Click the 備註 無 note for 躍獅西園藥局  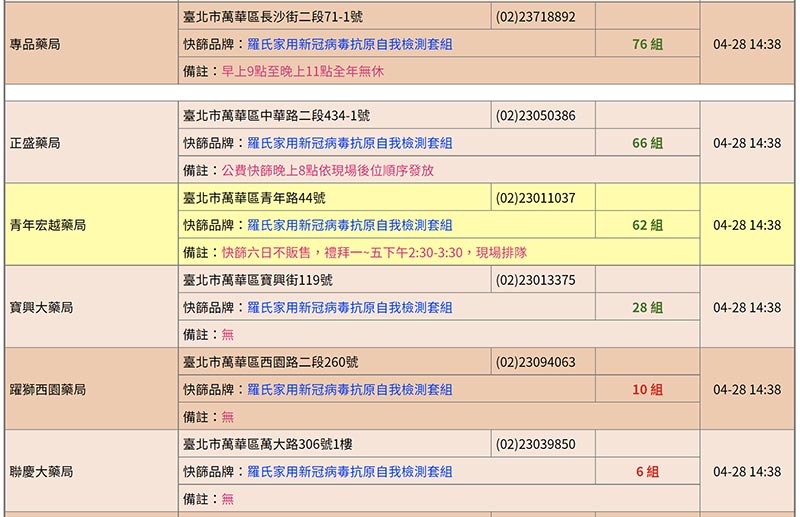(209, 417)
